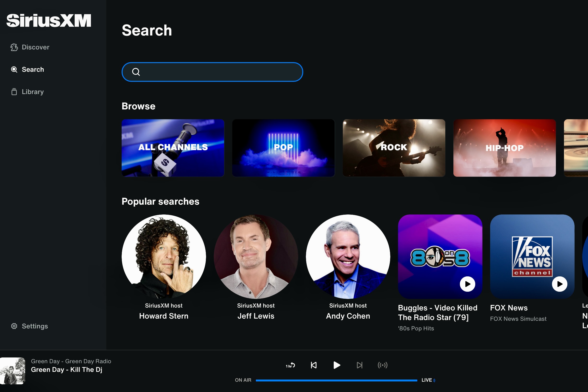Screen dimensions: 588x392
Task: Click the SiriusXM logo
Action: point(49,20)
